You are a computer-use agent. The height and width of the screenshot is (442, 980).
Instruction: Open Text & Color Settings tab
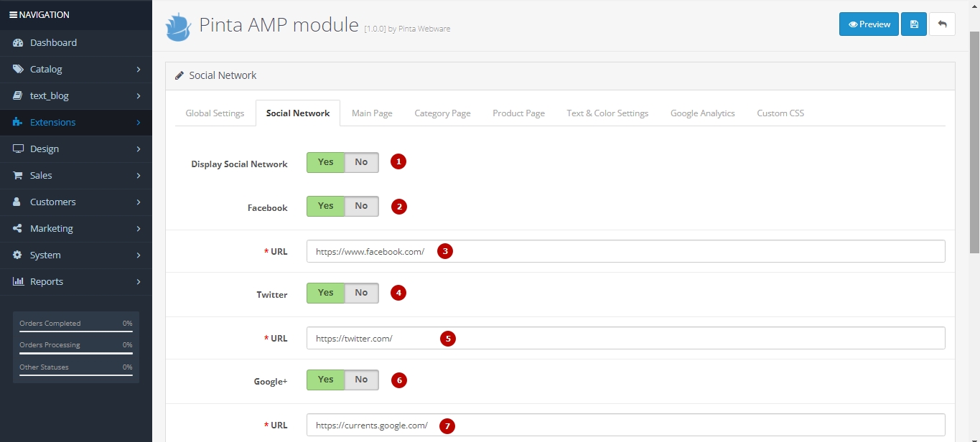[607, 113]
